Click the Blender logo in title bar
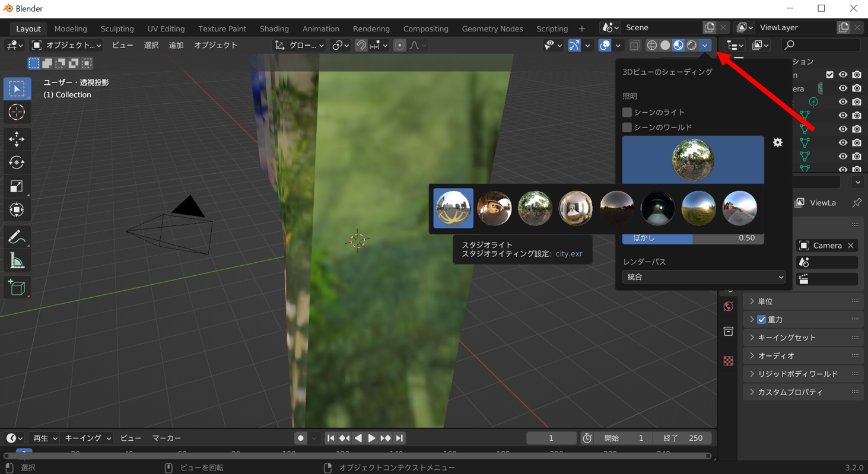Image resolution: width=868 pixels, height=474 pixels. coord(8,8)
